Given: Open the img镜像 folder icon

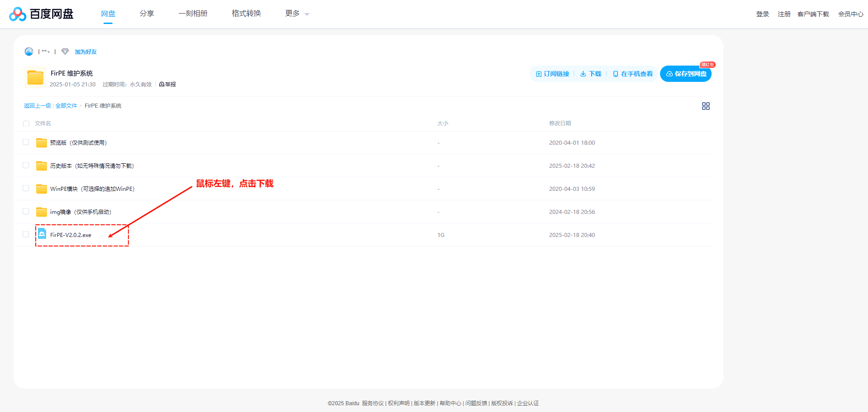Looking at the screenshot, I should pyautogui.click(x=42, y=212).
